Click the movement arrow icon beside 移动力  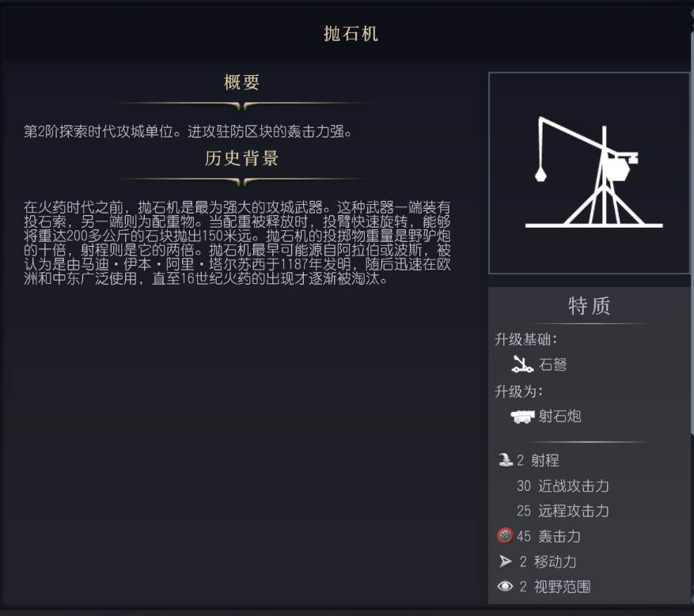(x=505, y=561)
